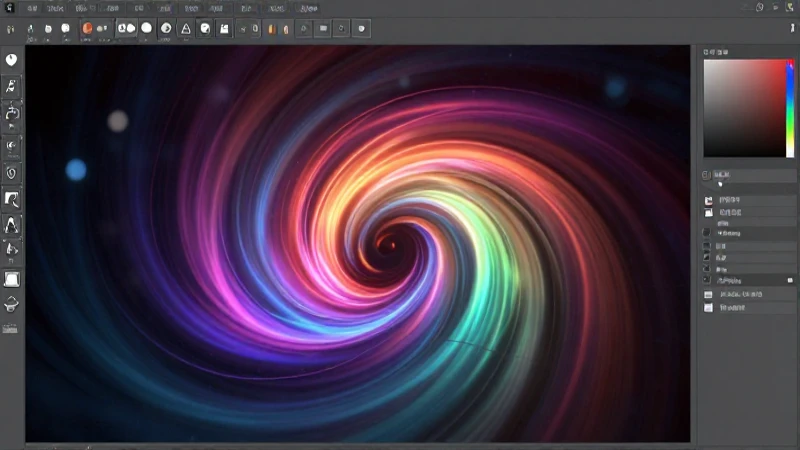Click the app logo icon in top-left corner
Viewport: 800px width, 450px height.
click(x=9, y=7)
